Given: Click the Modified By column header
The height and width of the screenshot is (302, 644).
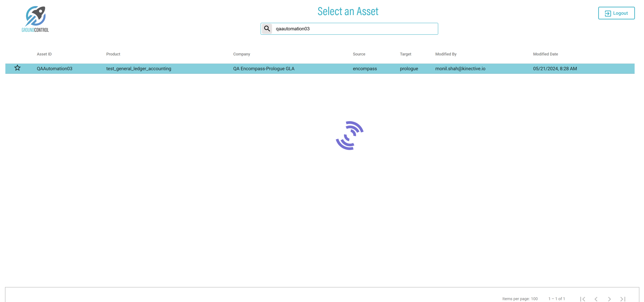Looking at the screenshot, I should 446,54.
